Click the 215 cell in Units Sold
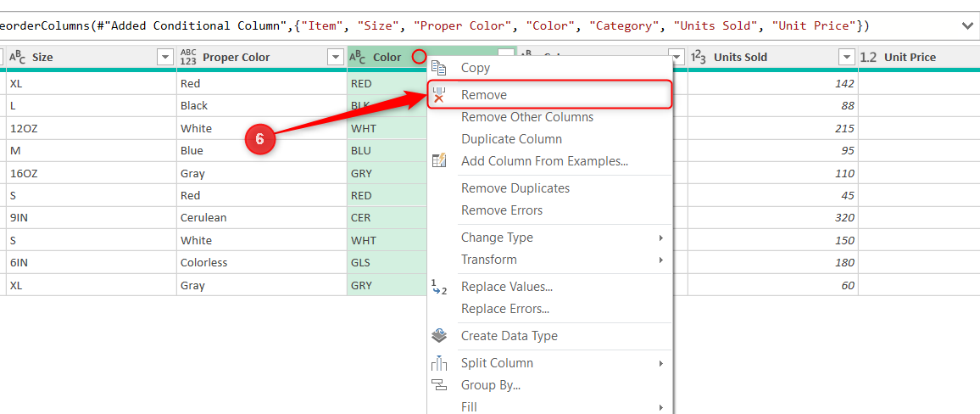The image size is (980, 414). [x=772, y=128]
